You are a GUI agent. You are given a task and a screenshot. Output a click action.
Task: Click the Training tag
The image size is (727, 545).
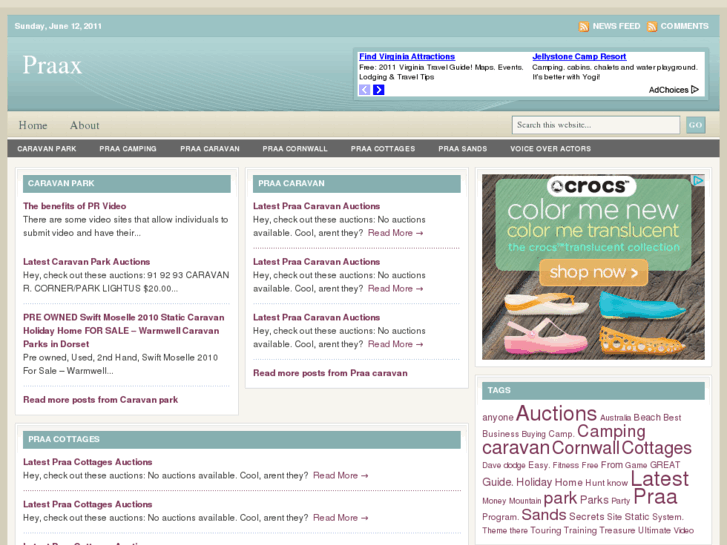click(580, 531)
